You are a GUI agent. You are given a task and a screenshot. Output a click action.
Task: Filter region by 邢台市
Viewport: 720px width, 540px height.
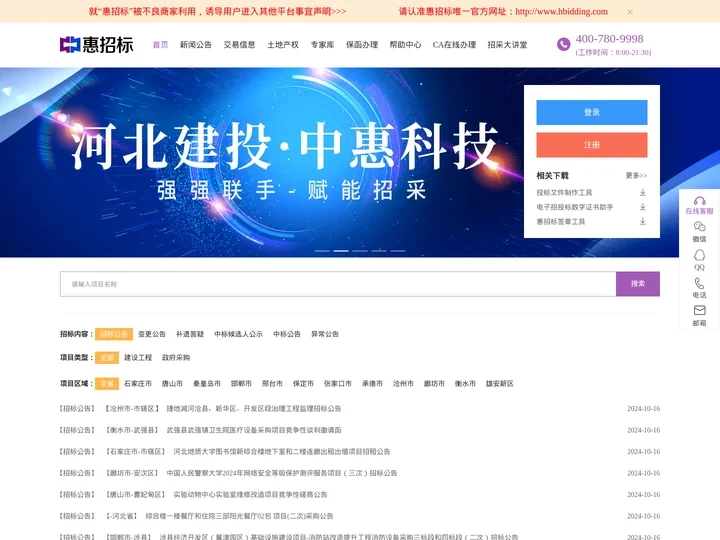coord(272,383)
